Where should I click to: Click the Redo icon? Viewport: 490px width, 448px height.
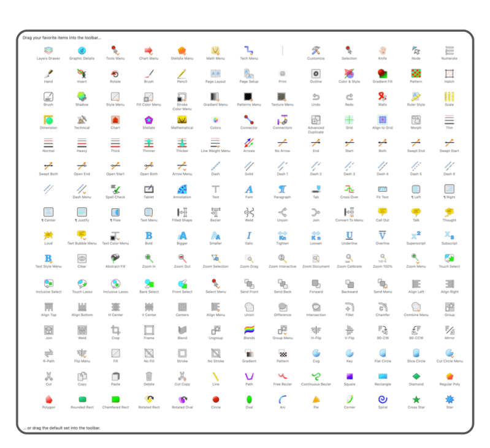click(x=350, y=97)
